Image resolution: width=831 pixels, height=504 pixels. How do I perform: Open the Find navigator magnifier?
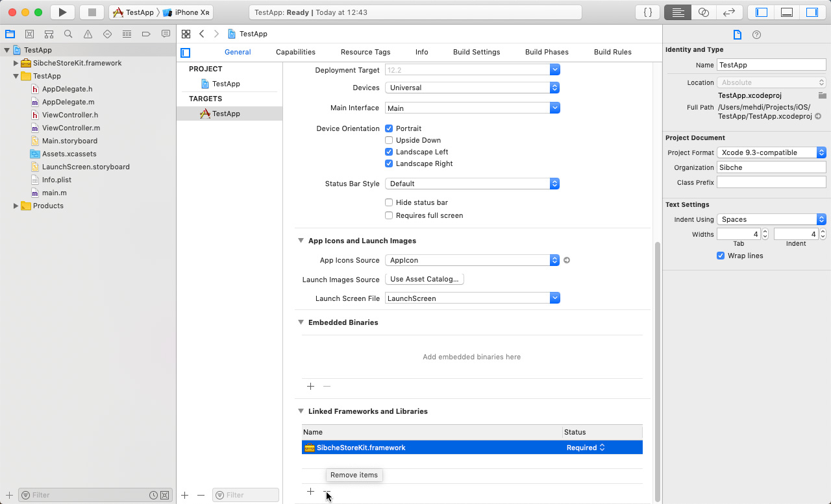[x=68, y=34]
